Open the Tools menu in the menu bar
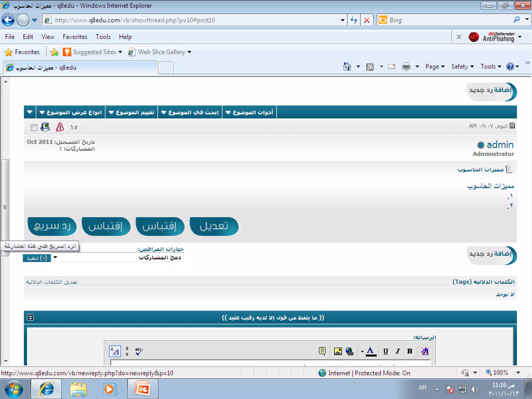This screenshot has height=399, width=532. tap(103, 37)
